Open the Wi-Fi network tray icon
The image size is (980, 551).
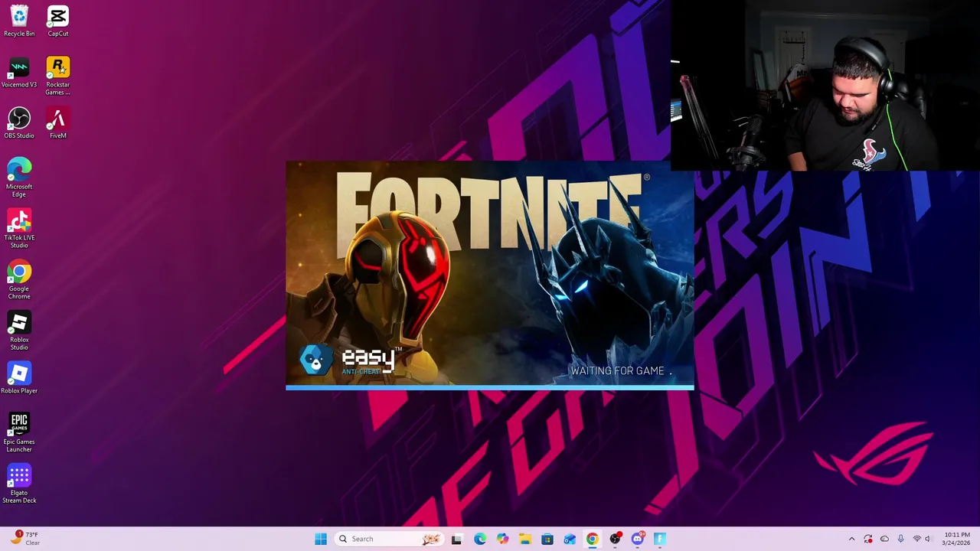pos(916,539)
